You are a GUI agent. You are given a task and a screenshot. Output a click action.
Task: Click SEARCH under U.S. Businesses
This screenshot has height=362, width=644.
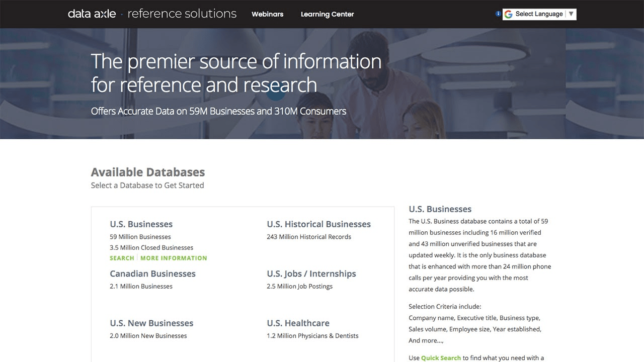122,258
